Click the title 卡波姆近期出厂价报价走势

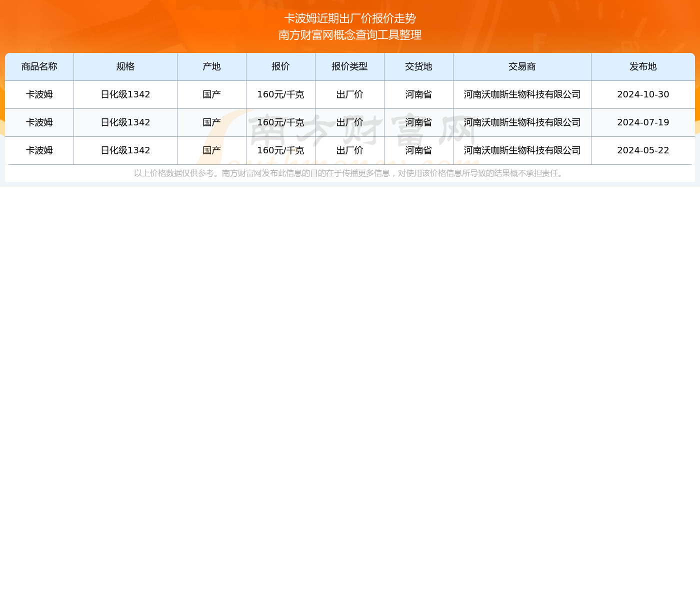pos(350,18)
